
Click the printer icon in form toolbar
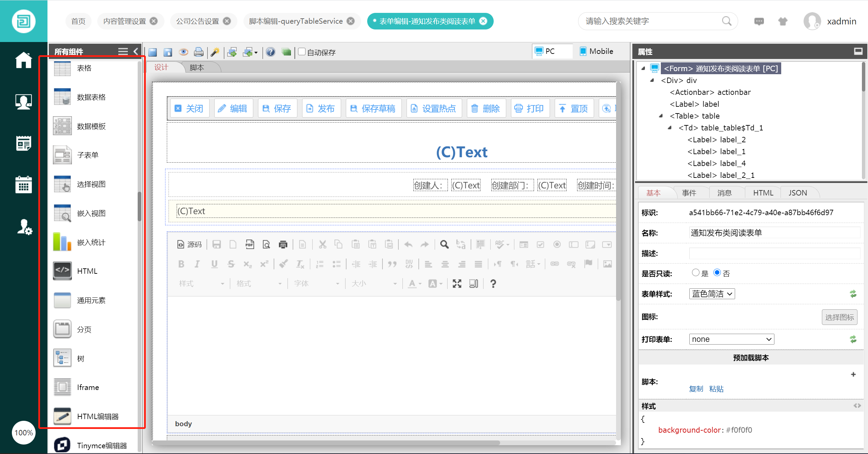199,52
